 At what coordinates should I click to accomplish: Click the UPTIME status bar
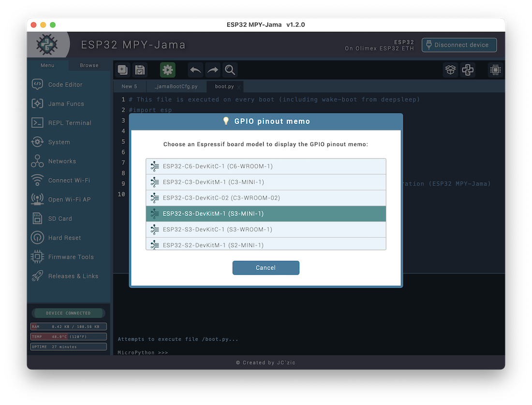(68, 347)
